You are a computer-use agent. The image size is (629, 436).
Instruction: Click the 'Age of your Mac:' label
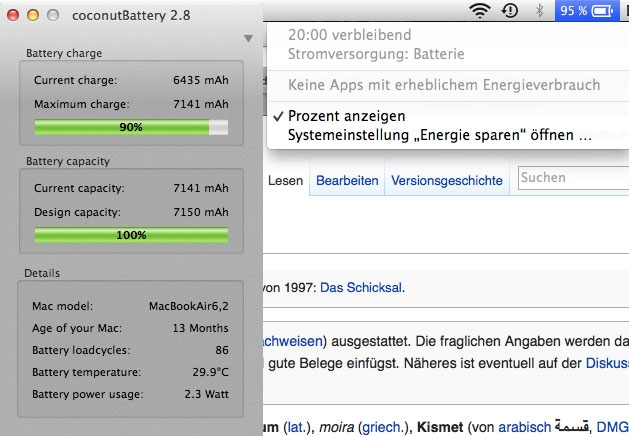click(77, 328)
